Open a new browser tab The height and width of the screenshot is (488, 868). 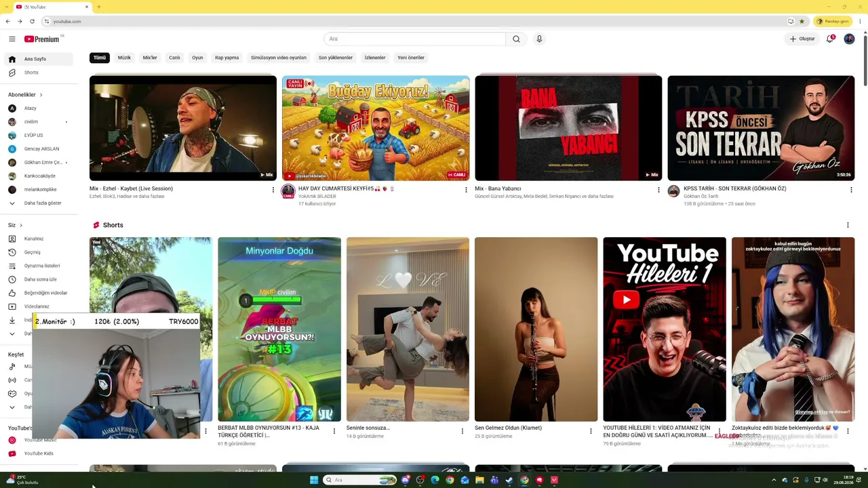pos(98,7)
